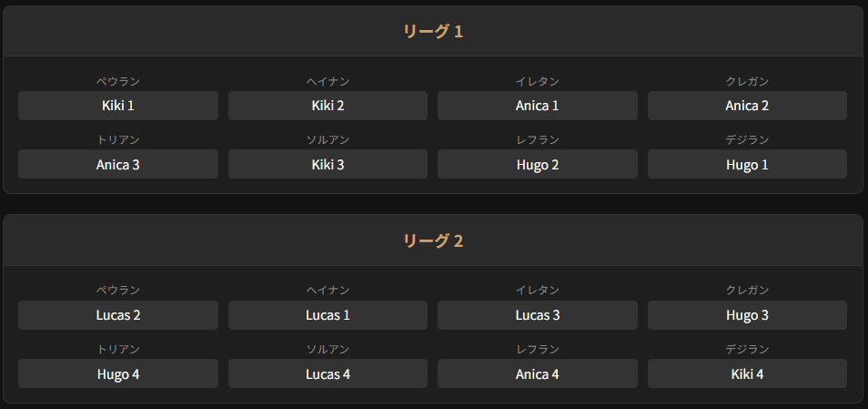868x409 pixels.
Task: Pick the Kiki 3 slot under ソルアン
Action: click(328, 165)
